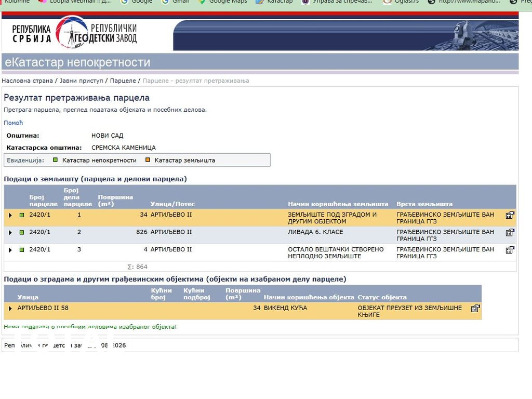Click green Катастар непокретности legend swatch
This screenshot has height=399, width=532.
(55, 160)
